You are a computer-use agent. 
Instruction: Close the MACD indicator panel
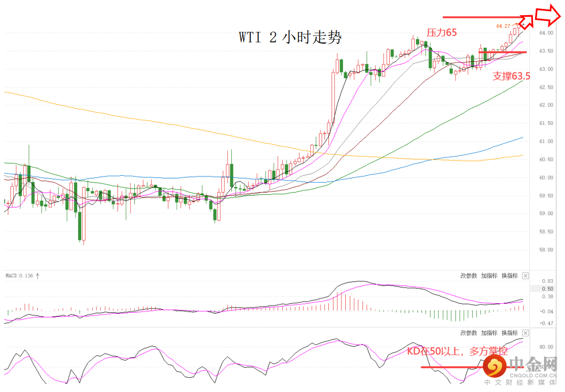[x=525, y=276]
